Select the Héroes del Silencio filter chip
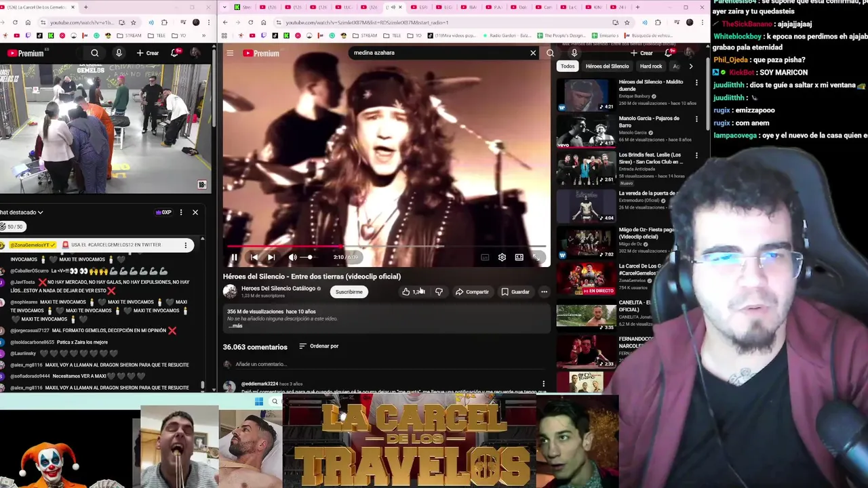 coord(607,66)
